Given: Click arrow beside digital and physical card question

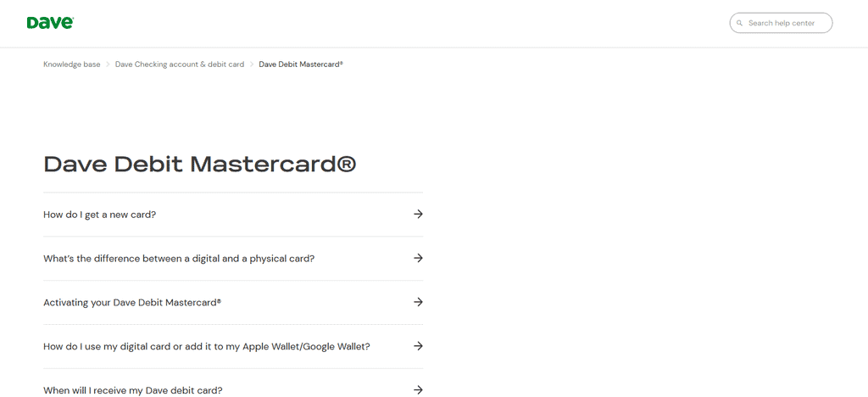Looking at the screenshot, I should pos(418,258).
